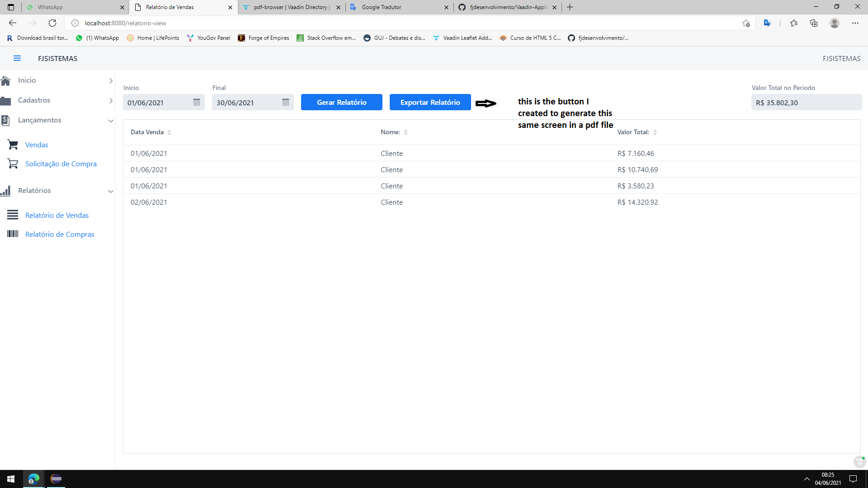Switch to pdf-browser Vaadin Directory tab

tap(290, 7)
